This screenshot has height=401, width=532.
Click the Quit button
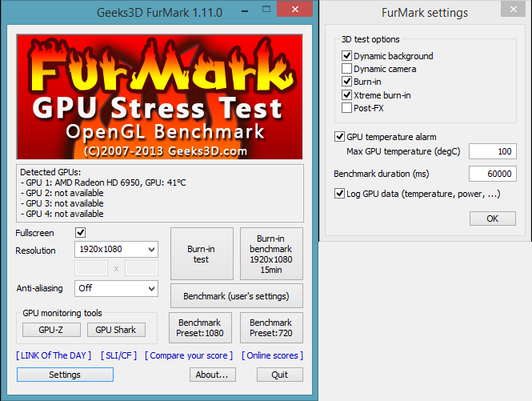280,375
